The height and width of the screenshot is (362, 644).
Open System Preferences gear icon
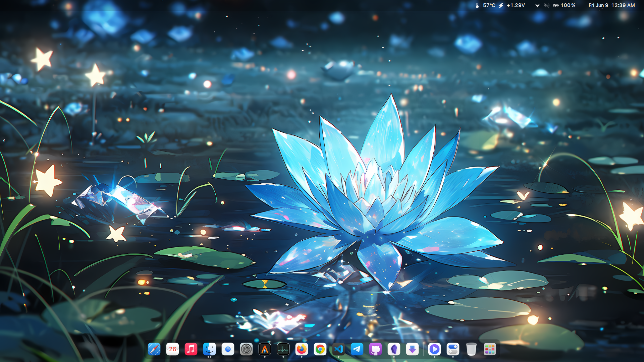tap(246, 349)
